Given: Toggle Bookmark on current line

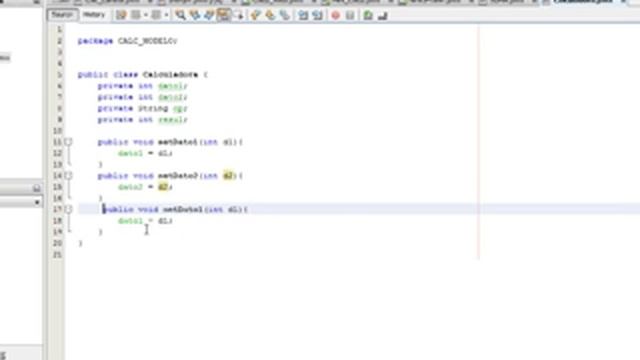Looking at the screenshot, I should pyautogui.click(x=285, y=16).
